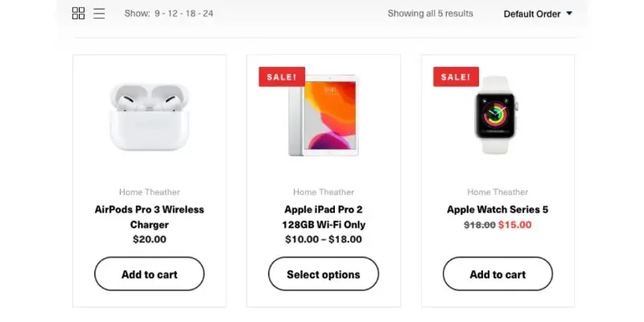
Task: Select options for Apple iPad Pro 2
Action: click(x=324, y=274)
